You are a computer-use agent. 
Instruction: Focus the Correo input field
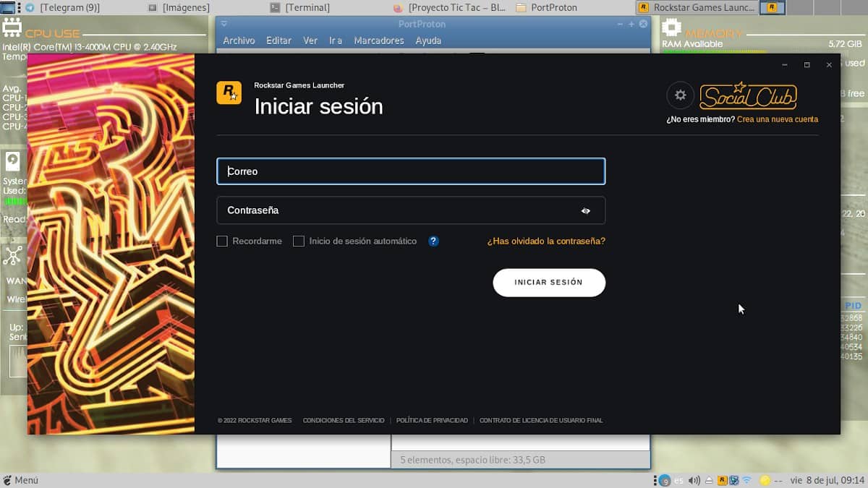(411, 171)
